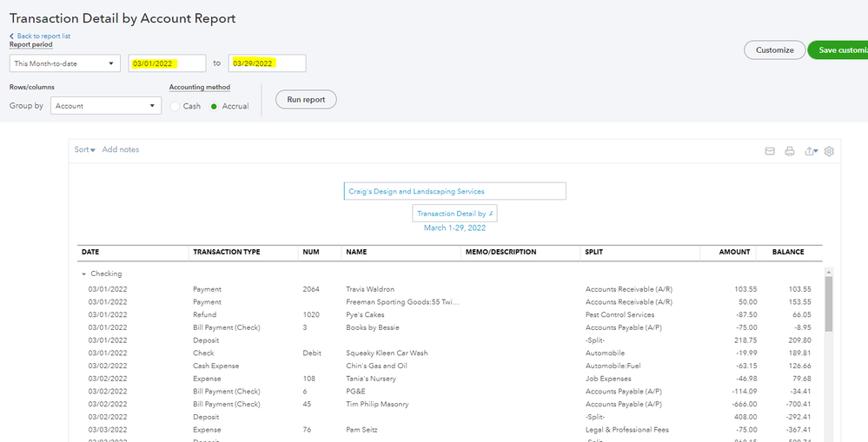The width and height of the screenshot is (868, 442).
Task: Open the This Month-to-date period dropdown
Action: [65, 63]
